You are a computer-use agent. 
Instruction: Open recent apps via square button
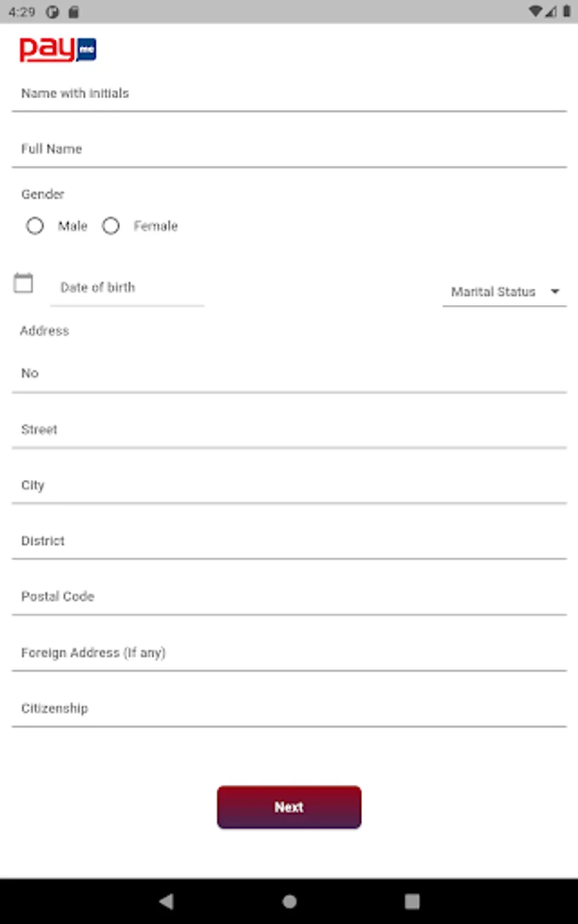pyautogui.click(x=412, y=902)
